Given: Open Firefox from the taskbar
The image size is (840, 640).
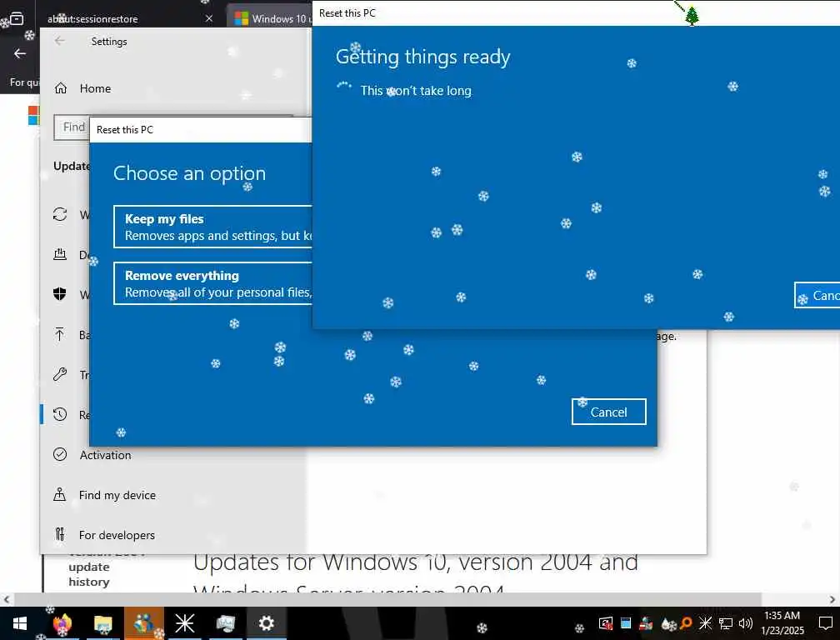Looking at the screenshot, I should point(62,623).
